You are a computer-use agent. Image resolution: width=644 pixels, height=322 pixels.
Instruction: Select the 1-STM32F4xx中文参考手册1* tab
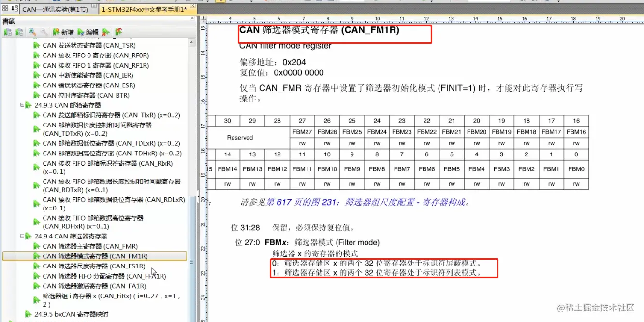pos(144,9)
